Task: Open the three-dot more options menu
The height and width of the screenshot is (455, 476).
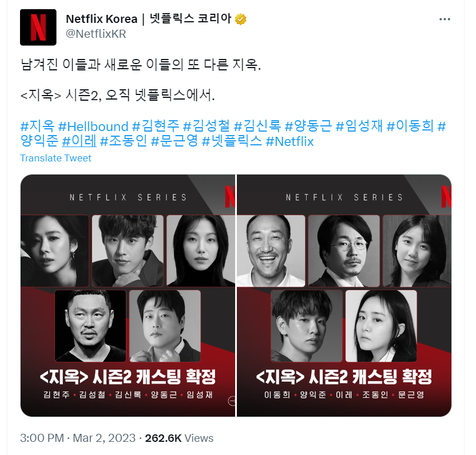Action: 445,19
